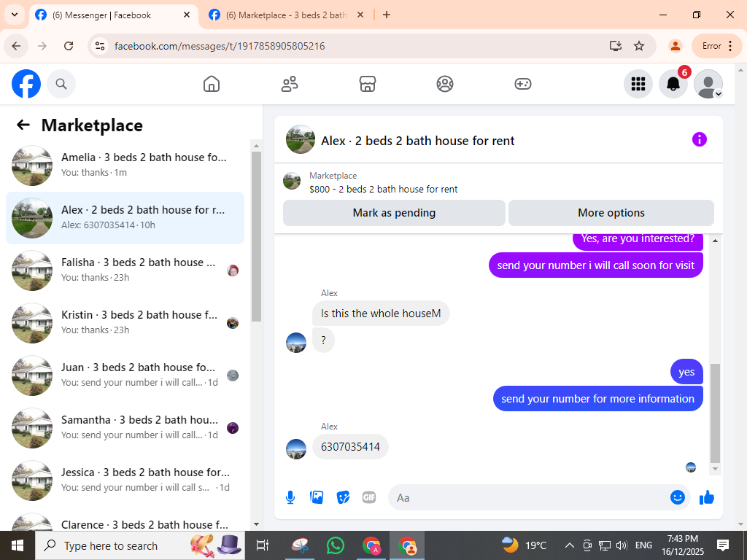Open the emoji picker smiley icon
747x560 pixels.
678,497
